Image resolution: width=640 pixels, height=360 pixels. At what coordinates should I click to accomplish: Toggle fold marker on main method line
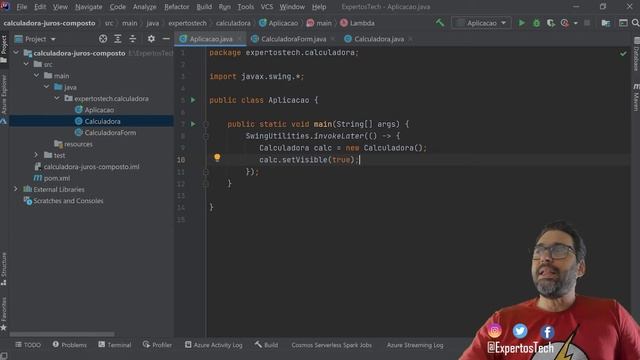(206, 124)
